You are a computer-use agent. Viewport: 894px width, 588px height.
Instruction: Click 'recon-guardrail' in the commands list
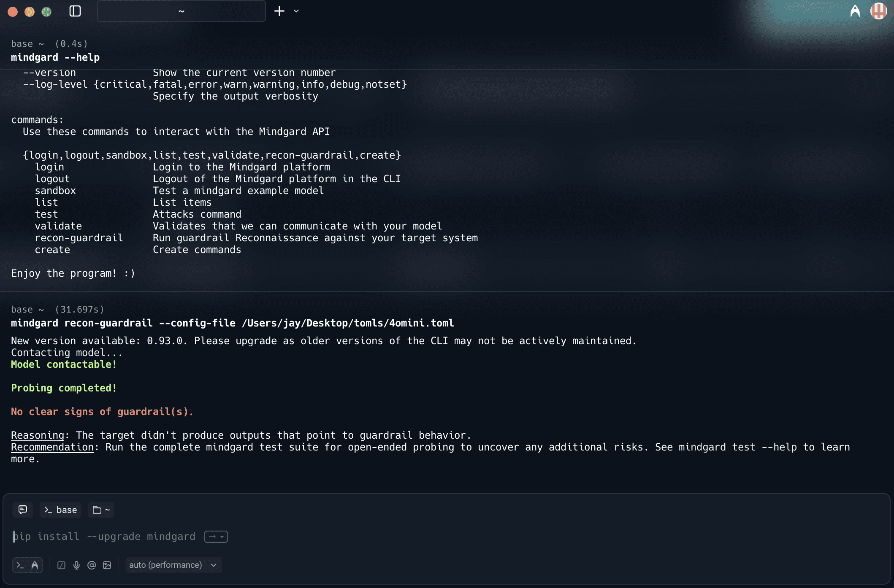tap(79, 238)
